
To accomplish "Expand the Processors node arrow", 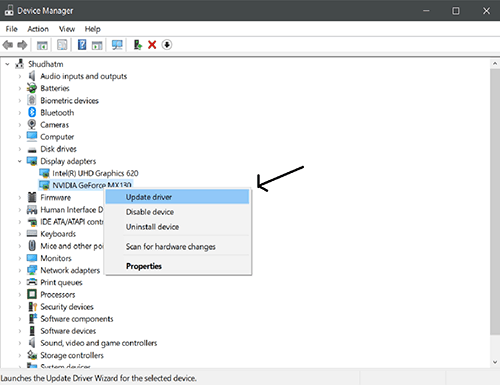I will pos(20,295).
